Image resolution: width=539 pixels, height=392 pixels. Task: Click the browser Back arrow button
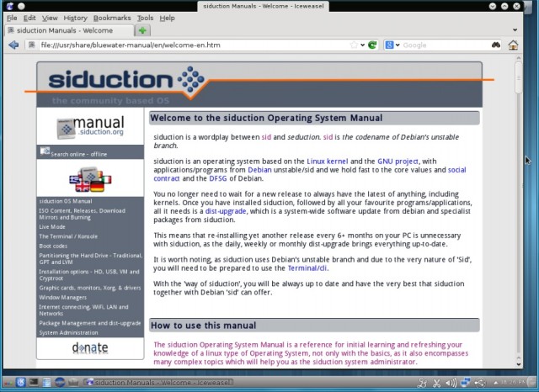pos(13,45)
